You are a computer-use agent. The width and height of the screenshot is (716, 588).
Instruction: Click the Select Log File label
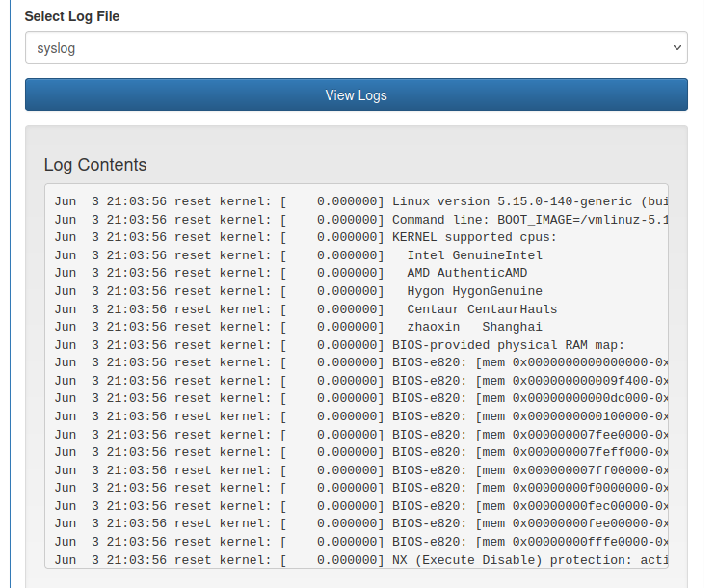72,16
